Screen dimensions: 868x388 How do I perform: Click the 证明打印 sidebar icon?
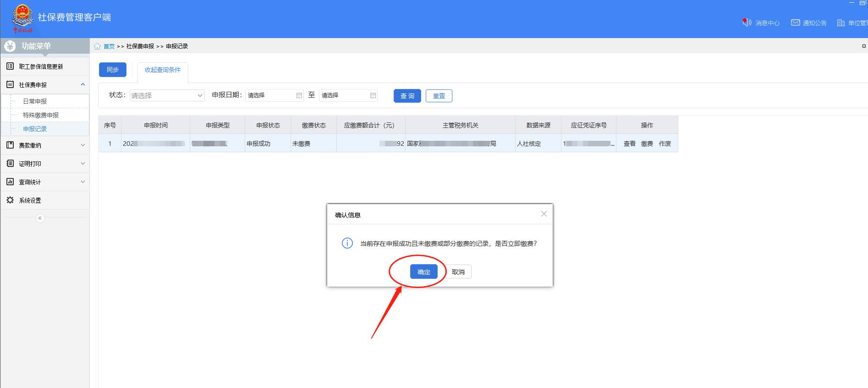(10, 164)
